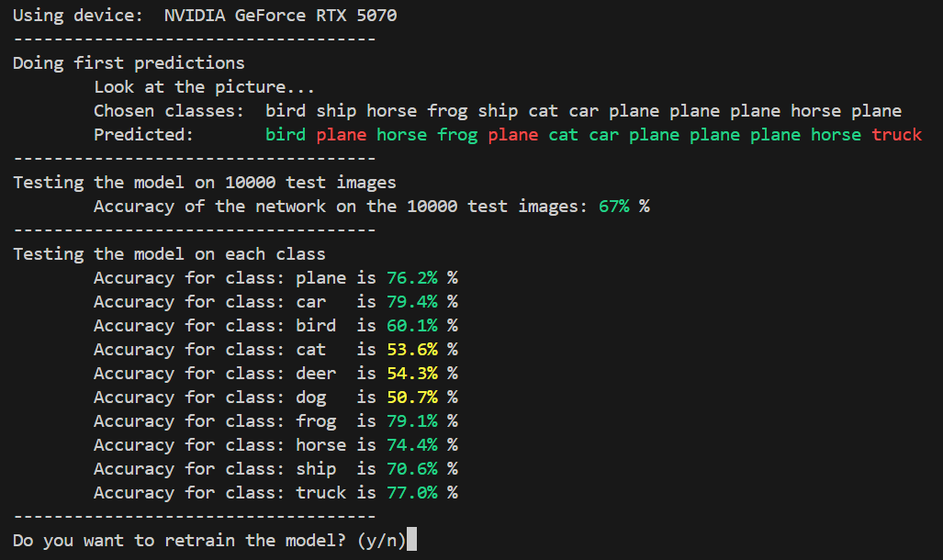Click the yellow 53.6% cat accuracy value

coord(412,350)
